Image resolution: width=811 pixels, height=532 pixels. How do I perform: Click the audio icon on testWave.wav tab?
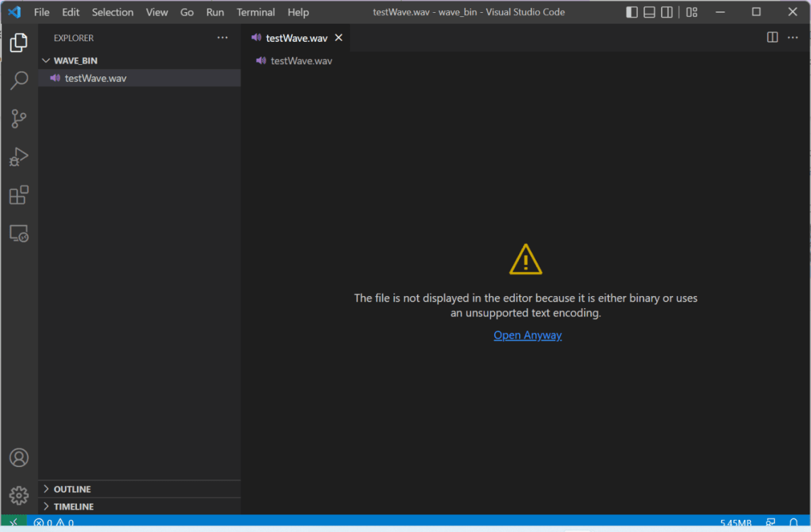click(256, 38)
